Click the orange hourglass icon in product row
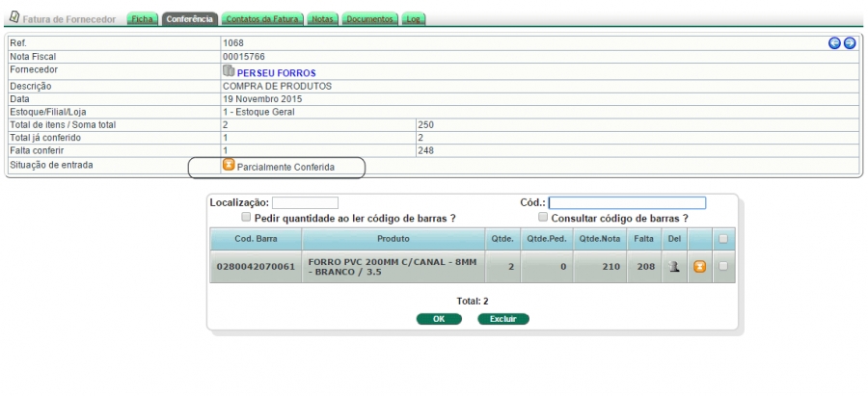This screenshot has width=868, height=396. 700,267
